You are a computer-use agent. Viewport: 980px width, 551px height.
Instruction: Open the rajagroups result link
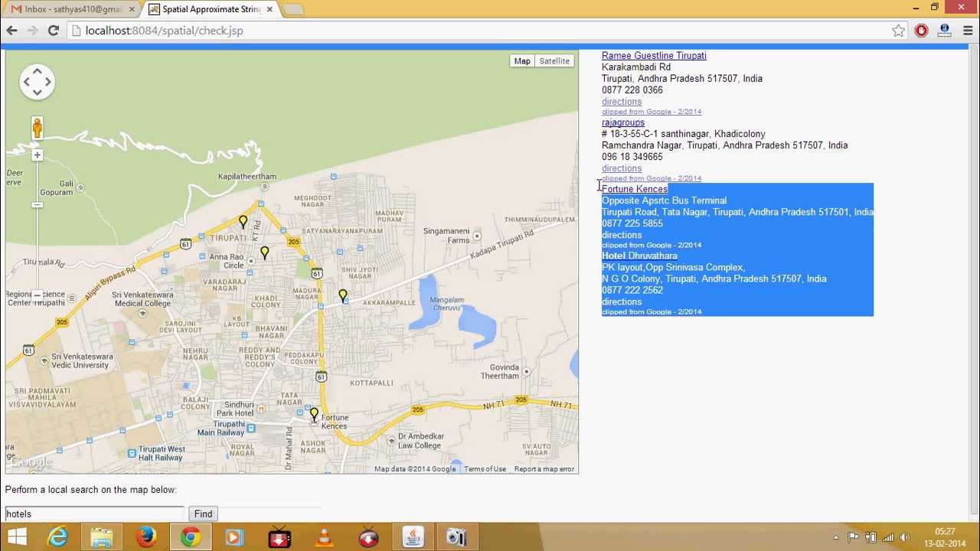623,122
